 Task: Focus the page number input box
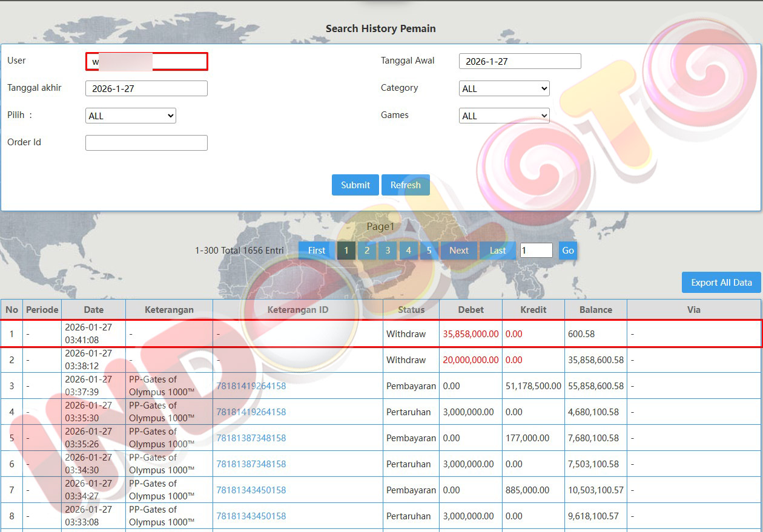coord(536,251)
